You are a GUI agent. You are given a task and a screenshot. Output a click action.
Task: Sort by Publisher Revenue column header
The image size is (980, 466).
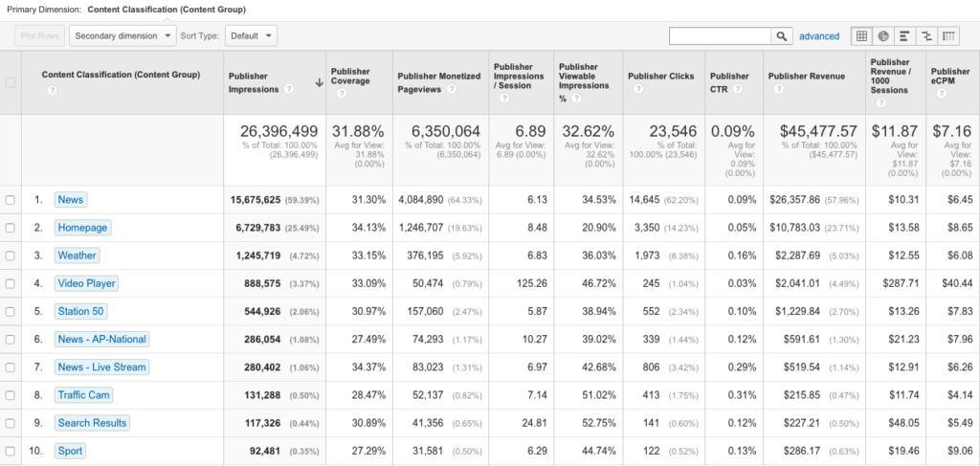(807, 77)
